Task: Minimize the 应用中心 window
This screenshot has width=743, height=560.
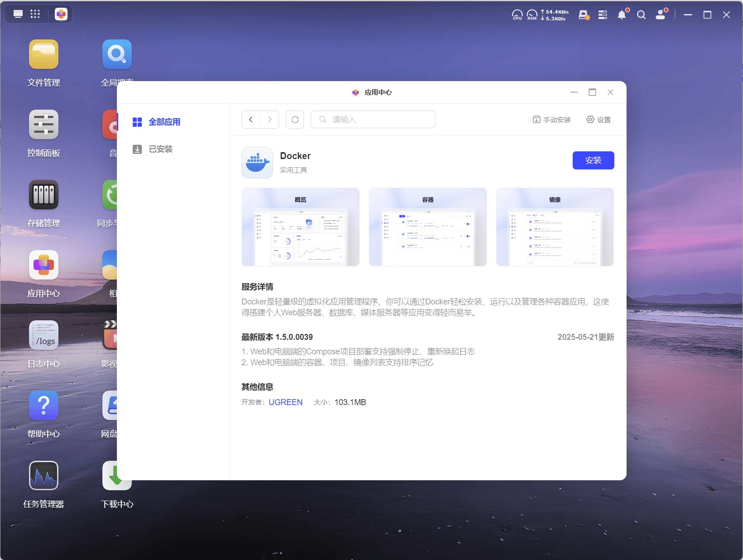Action: (574, 92)
